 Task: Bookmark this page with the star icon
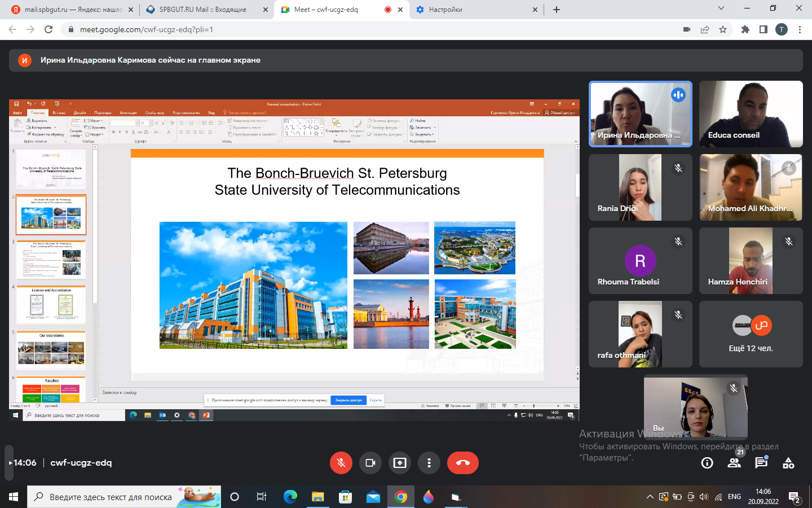tap(723, 29)
